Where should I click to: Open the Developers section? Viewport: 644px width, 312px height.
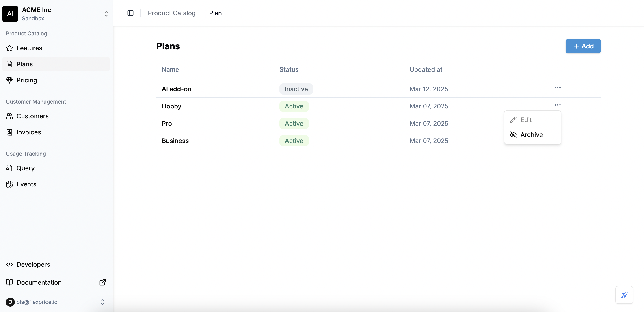pos(33,264)
